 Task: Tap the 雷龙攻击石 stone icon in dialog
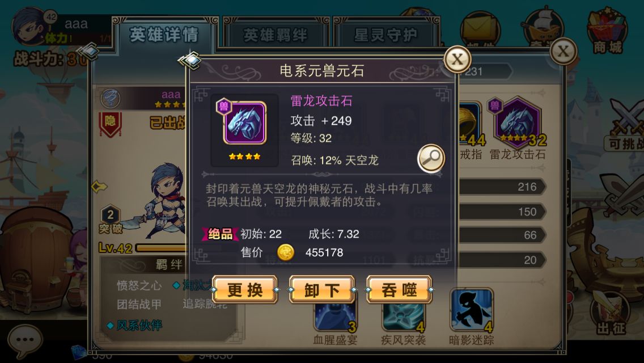(x=245, y=123)
